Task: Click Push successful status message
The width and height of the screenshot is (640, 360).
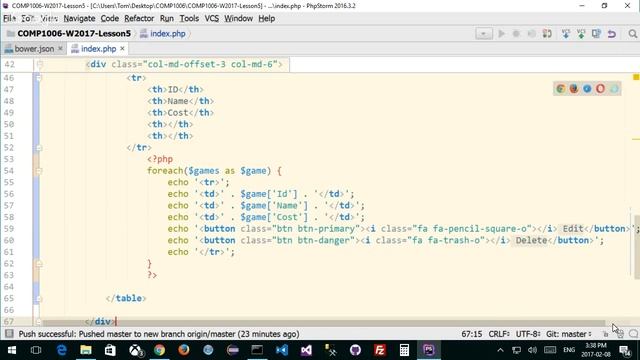Action: coord(159,334)
